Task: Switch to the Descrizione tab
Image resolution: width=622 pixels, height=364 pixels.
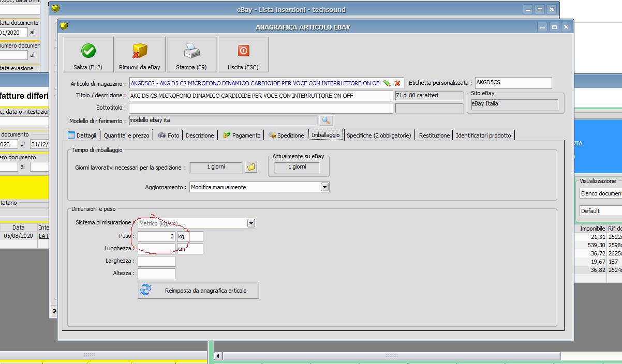Action: point(200,135)
